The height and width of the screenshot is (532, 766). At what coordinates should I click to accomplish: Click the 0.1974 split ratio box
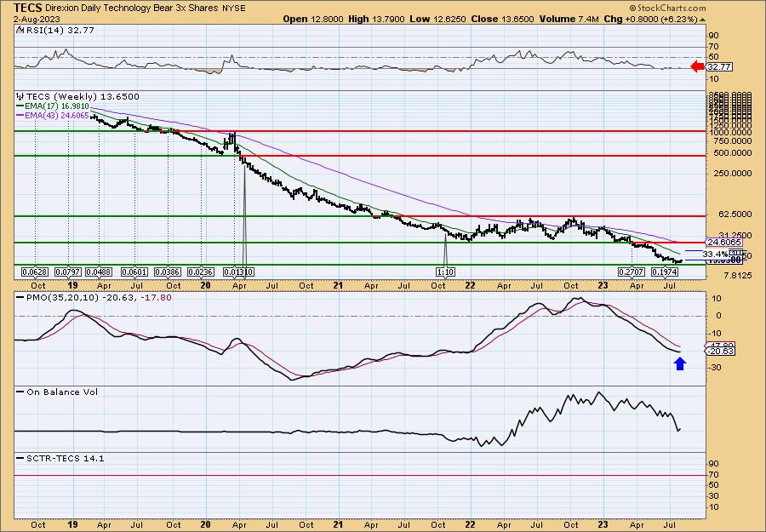click(666, 272)
